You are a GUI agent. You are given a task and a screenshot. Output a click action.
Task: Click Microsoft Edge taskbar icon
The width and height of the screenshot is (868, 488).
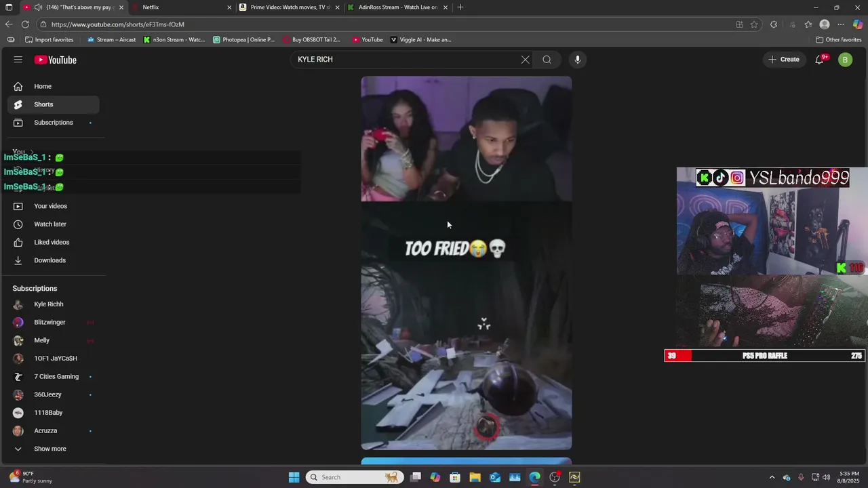[x=535, y=477]
